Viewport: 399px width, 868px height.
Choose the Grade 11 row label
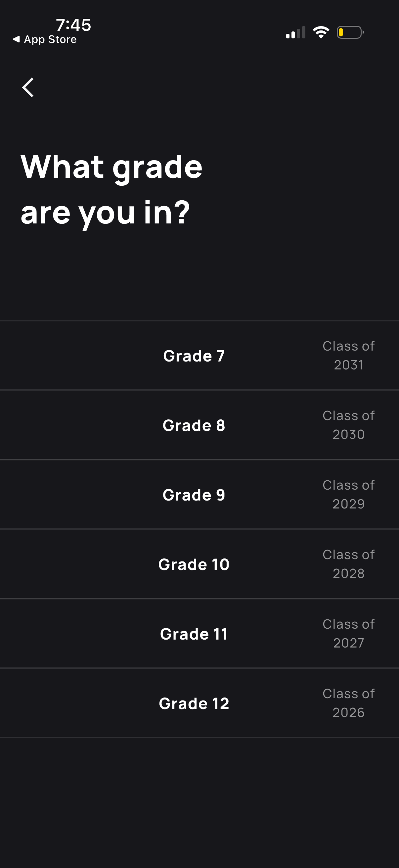[x=194, y=634]
